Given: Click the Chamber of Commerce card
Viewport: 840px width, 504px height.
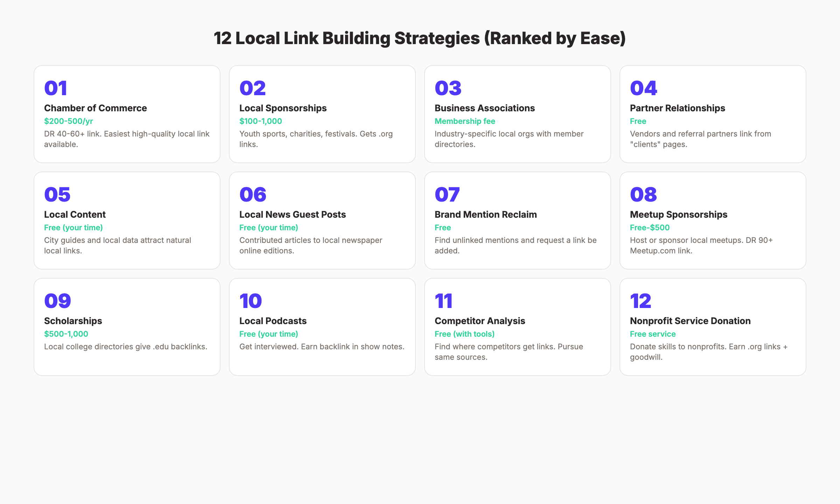Looking at the screenshot, I should coord(127,114).
